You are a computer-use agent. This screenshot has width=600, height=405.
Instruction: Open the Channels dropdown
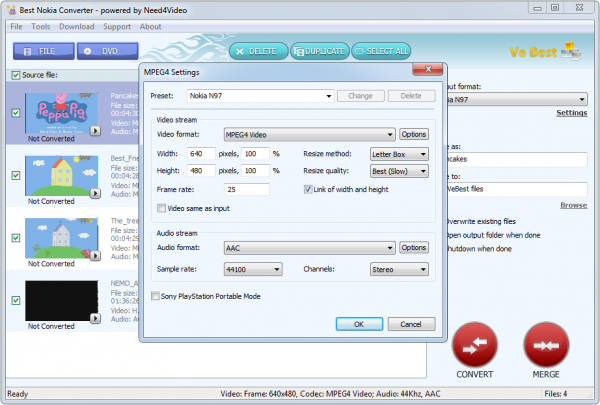[399, 269]
